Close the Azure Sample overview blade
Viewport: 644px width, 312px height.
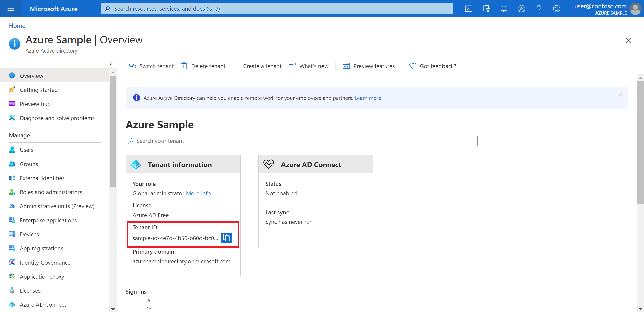[628, 40]
